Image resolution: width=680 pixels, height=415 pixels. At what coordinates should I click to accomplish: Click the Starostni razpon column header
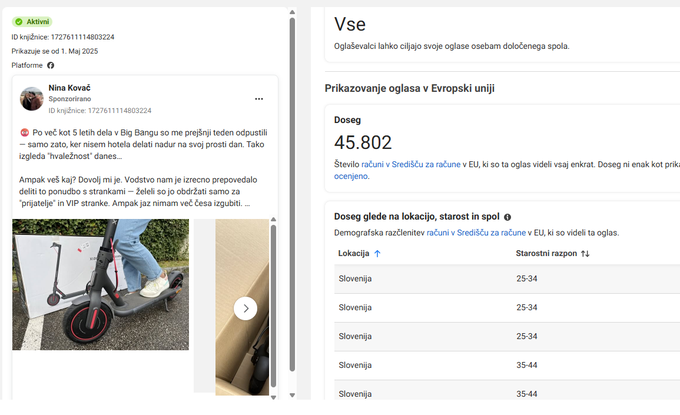(x=546, y=253)
